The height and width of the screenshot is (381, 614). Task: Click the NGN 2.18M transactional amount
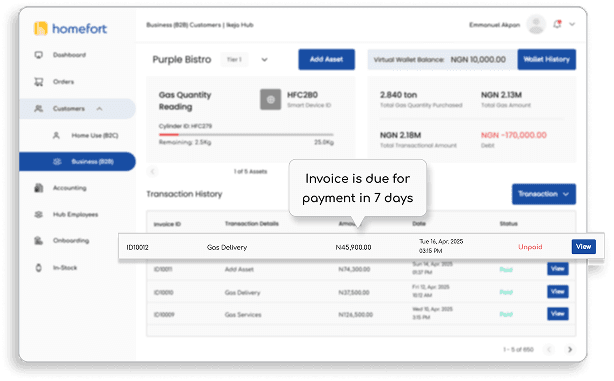400,135
